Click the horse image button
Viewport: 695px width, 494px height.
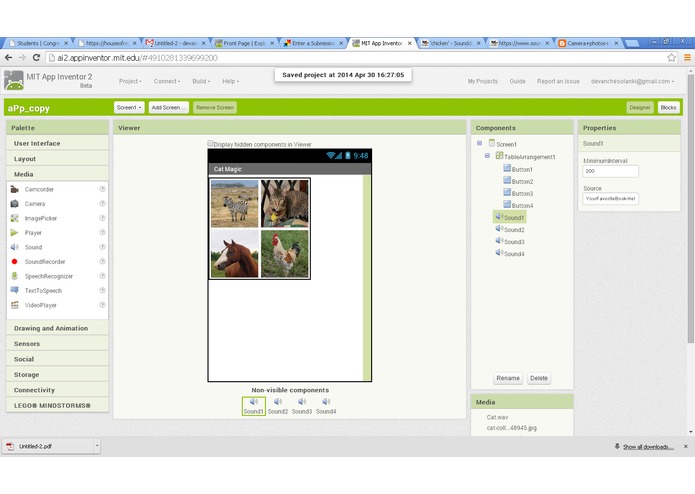pyautogui.click(x=234, y=253)
